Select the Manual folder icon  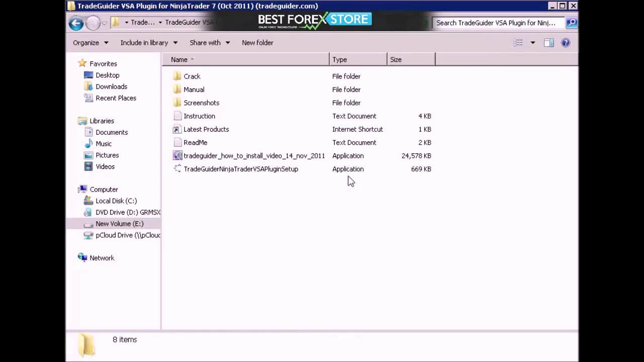[x=177, y=89]
